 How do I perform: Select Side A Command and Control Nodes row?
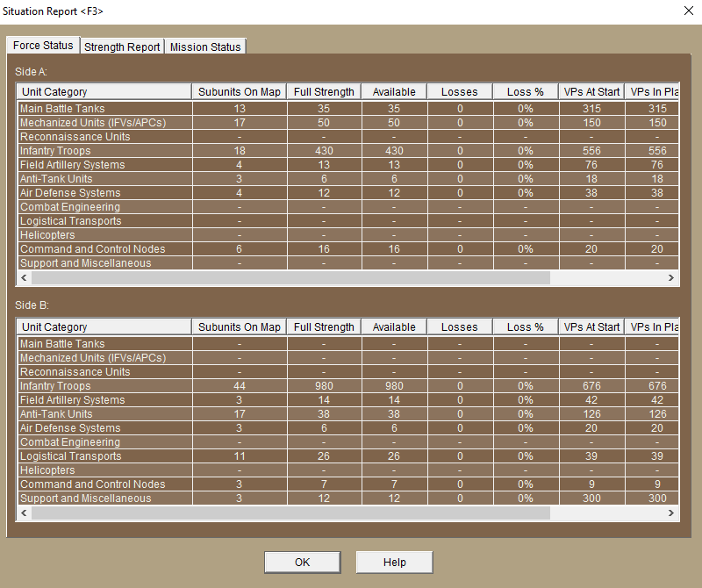click(347, 249)
